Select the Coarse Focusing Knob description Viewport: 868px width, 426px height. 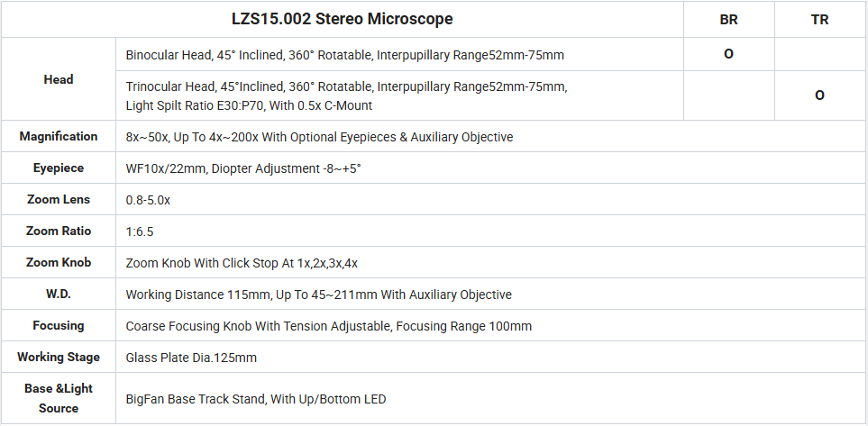point(329,326)
